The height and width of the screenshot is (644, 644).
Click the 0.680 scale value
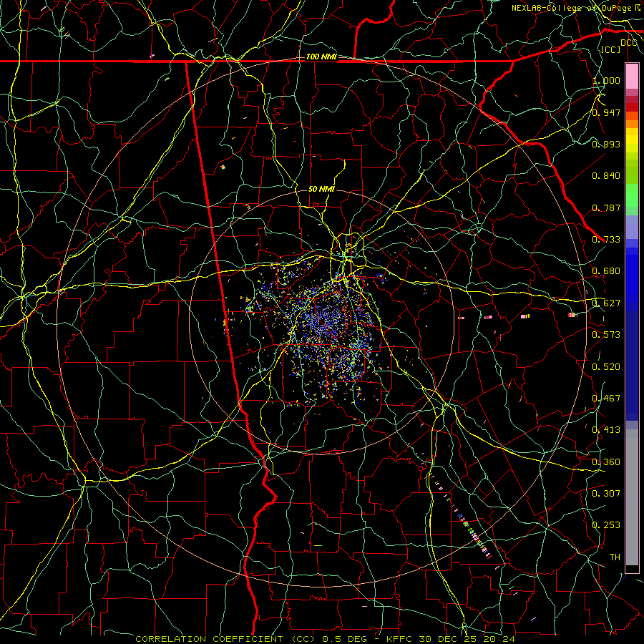point(606,271)
